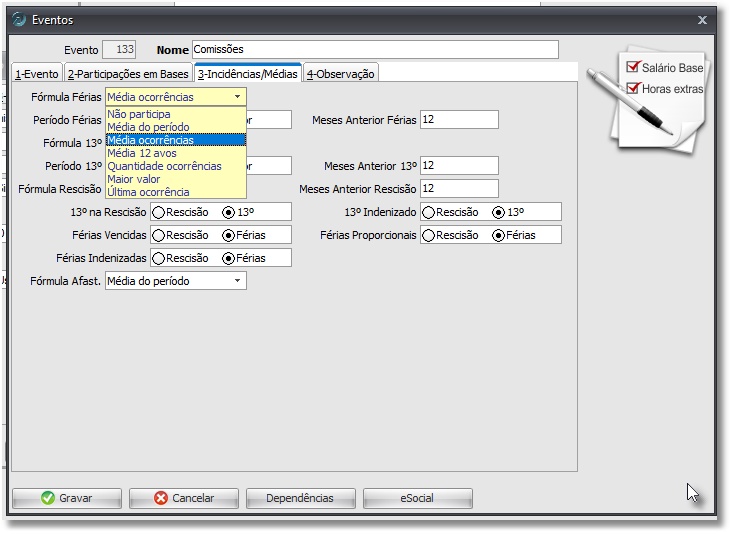Click the green check icon on Gravar

coord(47,498)
